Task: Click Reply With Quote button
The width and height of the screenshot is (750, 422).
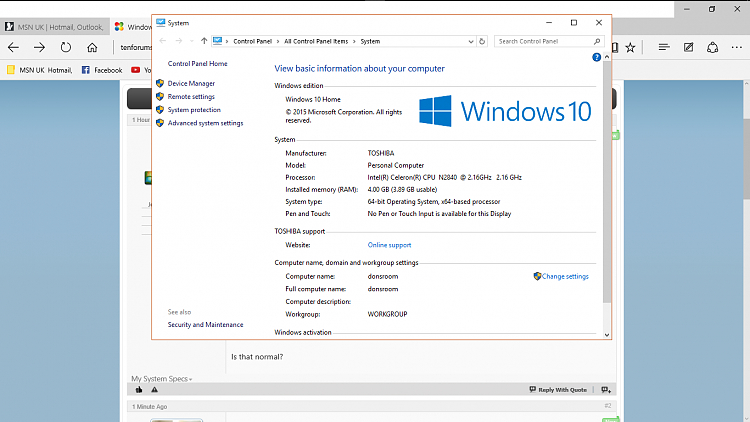Action: click(558, 389)
